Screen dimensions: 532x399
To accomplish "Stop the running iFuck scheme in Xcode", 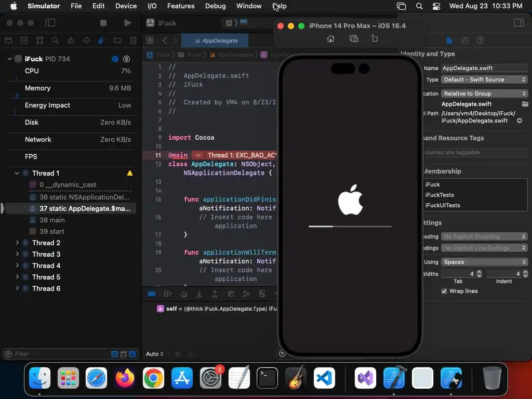I will pyautogui.click(x=103, y=23).
